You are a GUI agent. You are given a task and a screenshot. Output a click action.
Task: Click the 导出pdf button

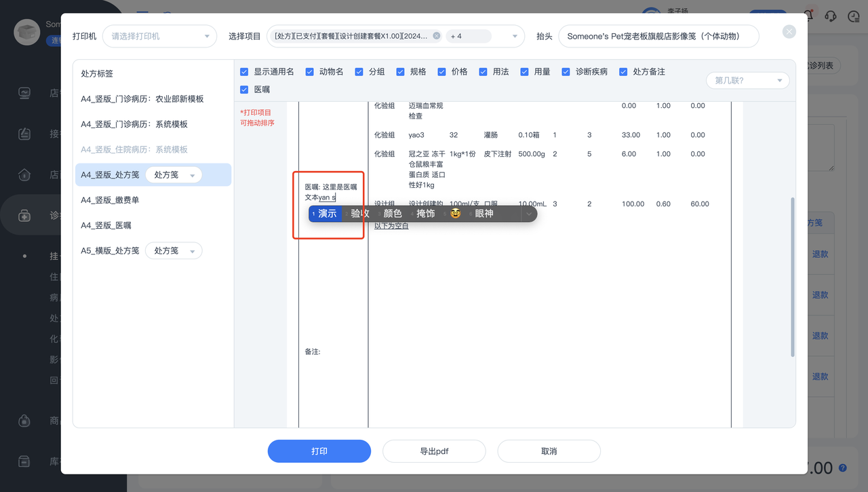point(434,451)
